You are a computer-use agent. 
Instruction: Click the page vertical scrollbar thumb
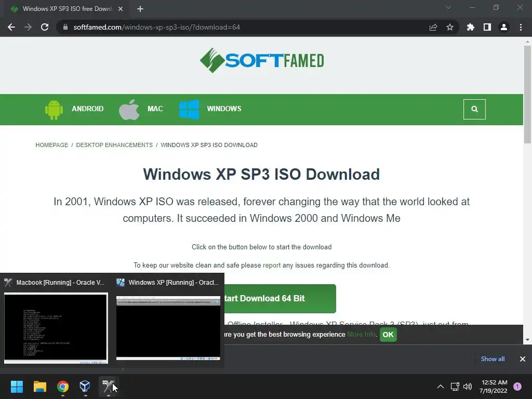coord(527,95)
